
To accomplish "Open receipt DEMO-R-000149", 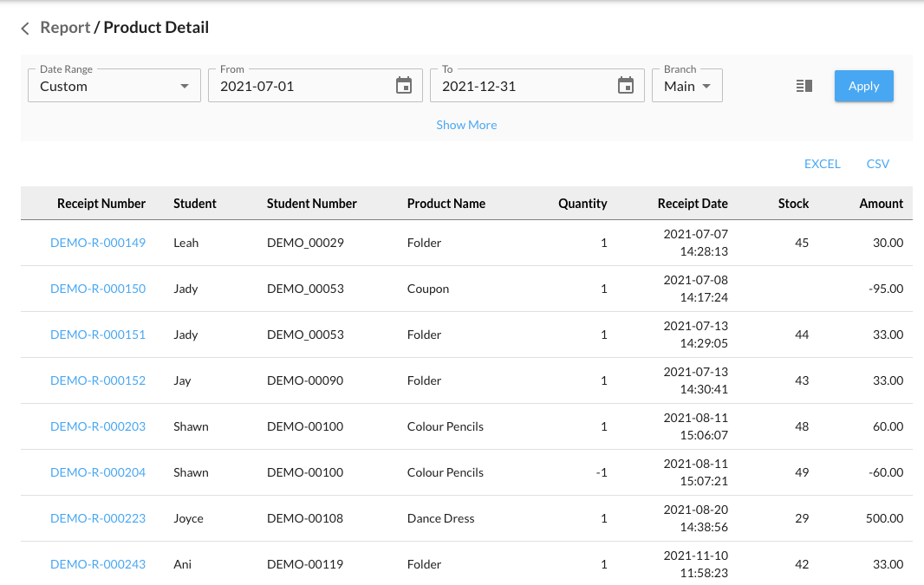I will [98, 243].
